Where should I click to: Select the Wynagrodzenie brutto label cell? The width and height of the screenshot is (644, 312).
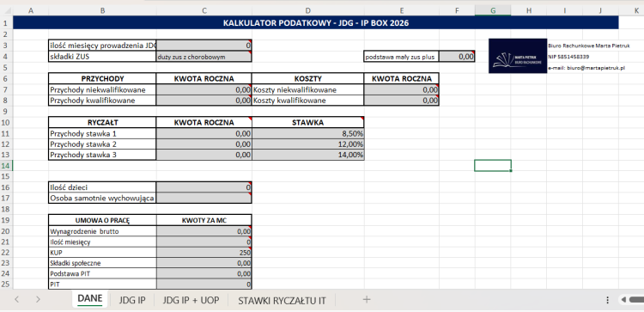point(102,231)
